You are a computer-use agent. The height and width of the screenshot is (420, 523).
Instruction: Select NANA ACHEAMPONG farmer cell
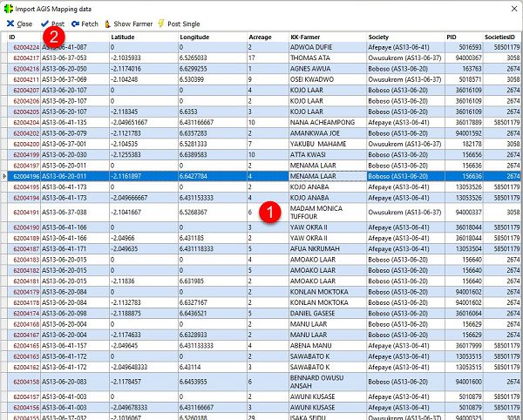tap(328, 122)
